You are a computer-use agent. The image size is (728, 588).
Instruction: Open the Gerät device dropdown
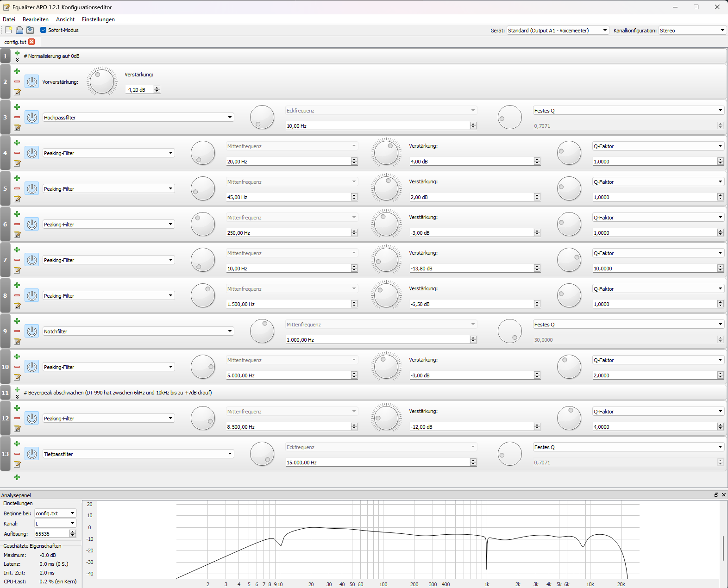click(x=558, y=31)
